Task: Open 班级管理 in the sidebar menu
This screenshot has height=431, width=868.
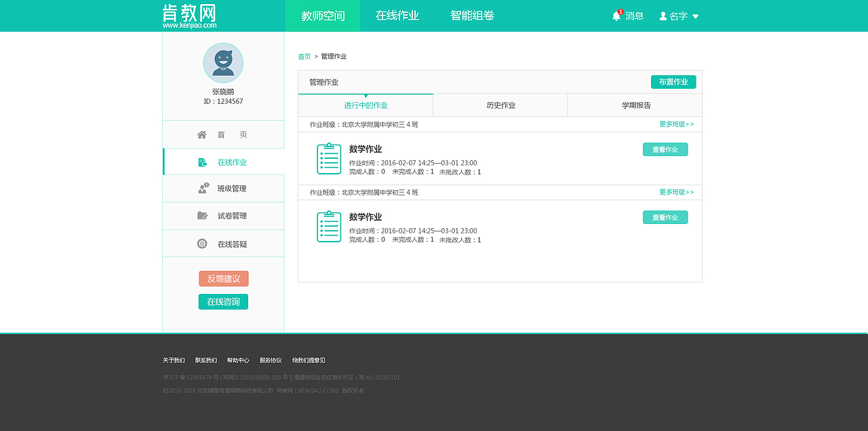Action: tap(223, 189)
